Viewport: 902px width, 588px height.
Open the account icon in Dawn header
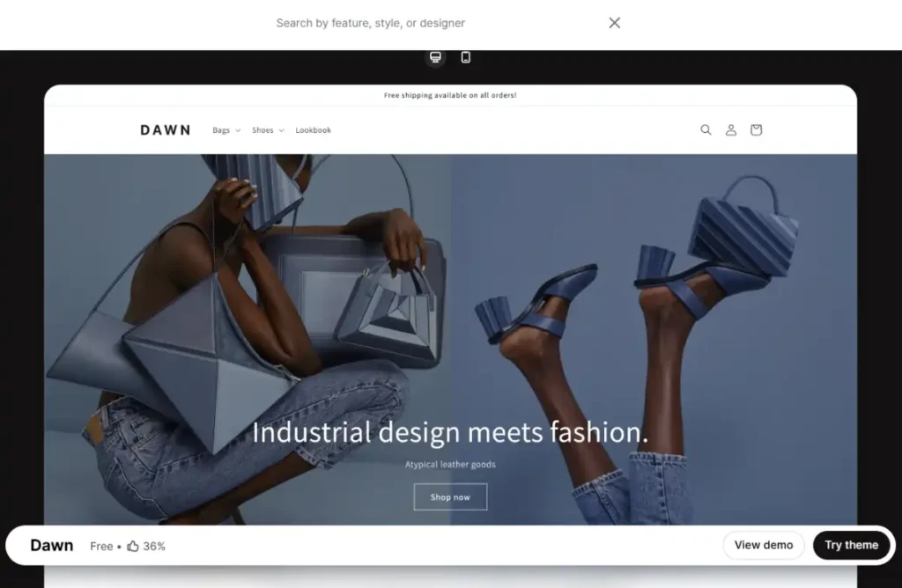[x=730, y=130]
